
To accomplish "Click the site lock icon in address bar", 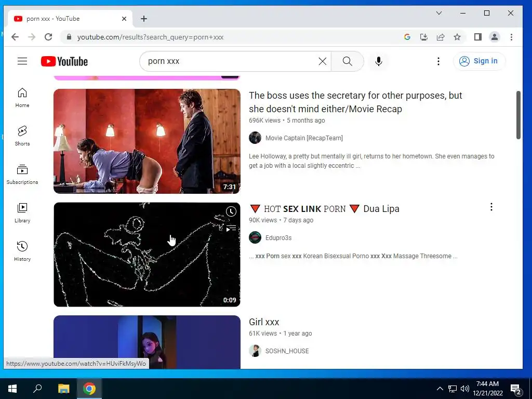I will tap(69, 37).
